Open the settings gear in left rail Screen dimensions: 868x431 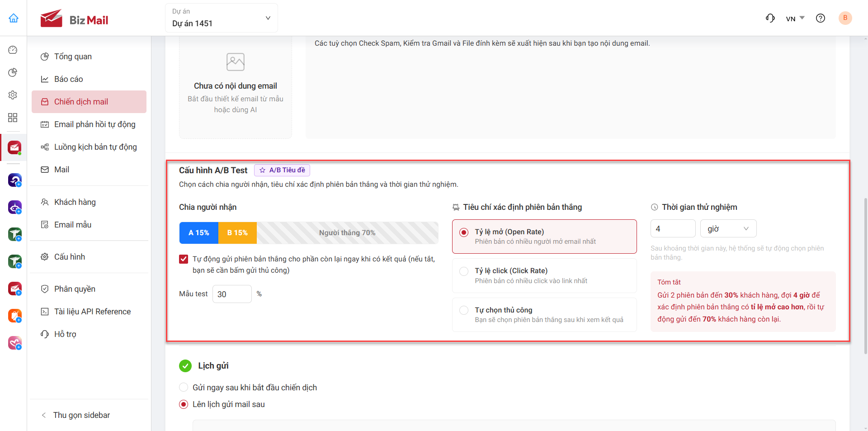(x=13, y=95)
